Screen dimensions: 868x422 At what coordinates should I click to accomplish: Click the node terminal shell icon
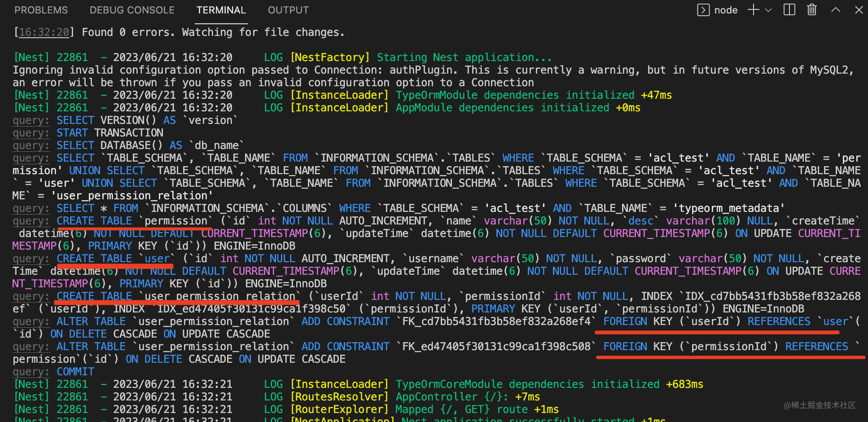click(x=703, y=10)
